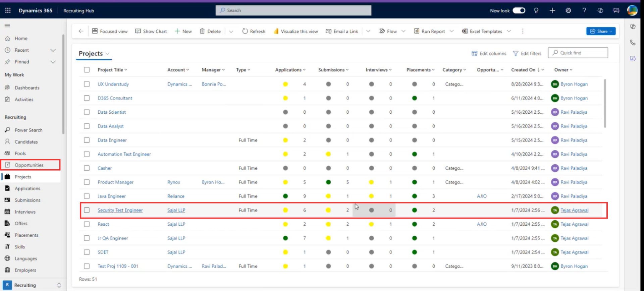Click the yellow applications dot for UX Understudy

285,84
